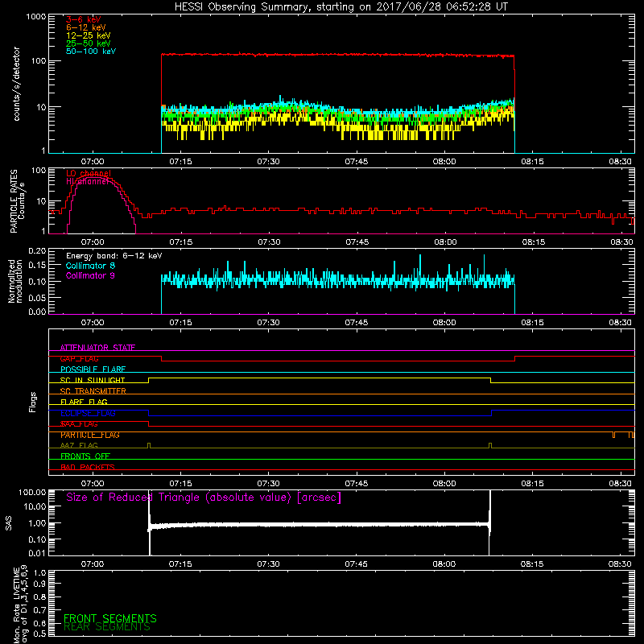The width and height of the screenshot is (644, 644).
Task: Click the PARTICLE_FLAG label
Action: click(x=90, y=435)
